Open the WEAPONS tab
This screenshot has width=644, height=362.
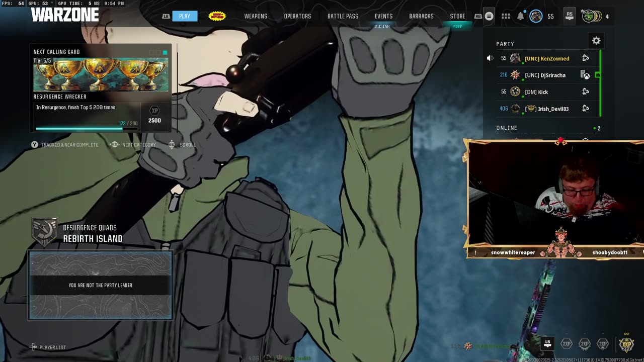256,16
